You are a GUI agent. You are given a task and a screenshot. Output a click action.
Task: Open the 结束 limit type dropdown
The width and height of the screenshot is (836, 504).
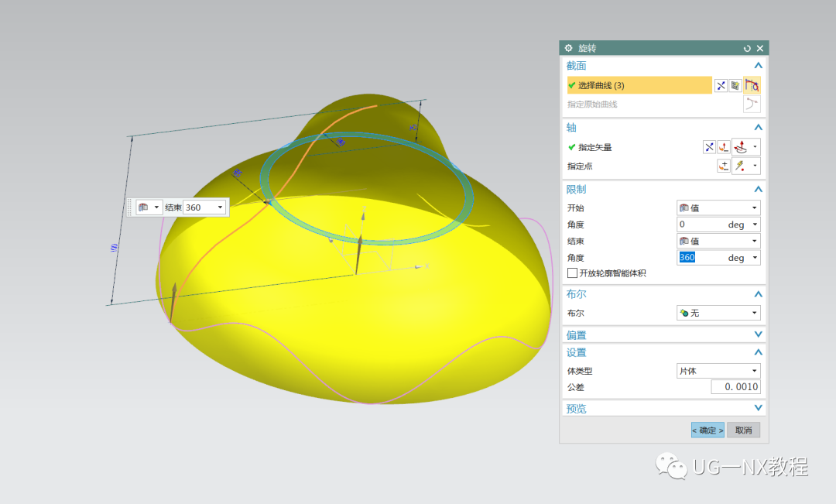point(718,241)
